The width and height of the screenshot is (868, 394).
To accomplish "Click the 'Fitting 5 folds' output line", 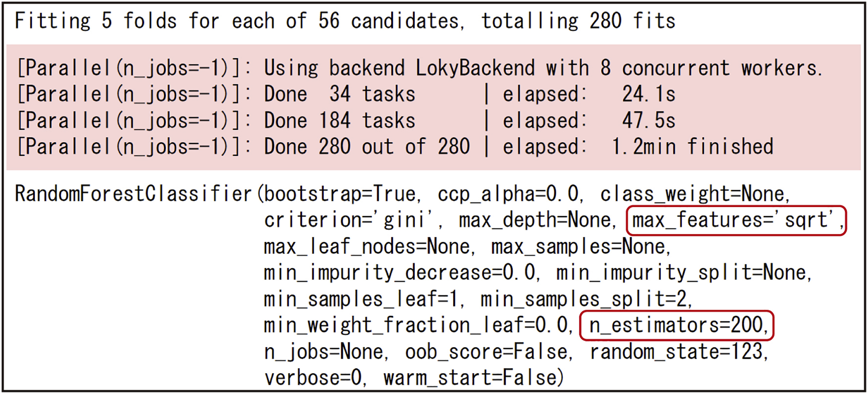I will coord(345,21).
